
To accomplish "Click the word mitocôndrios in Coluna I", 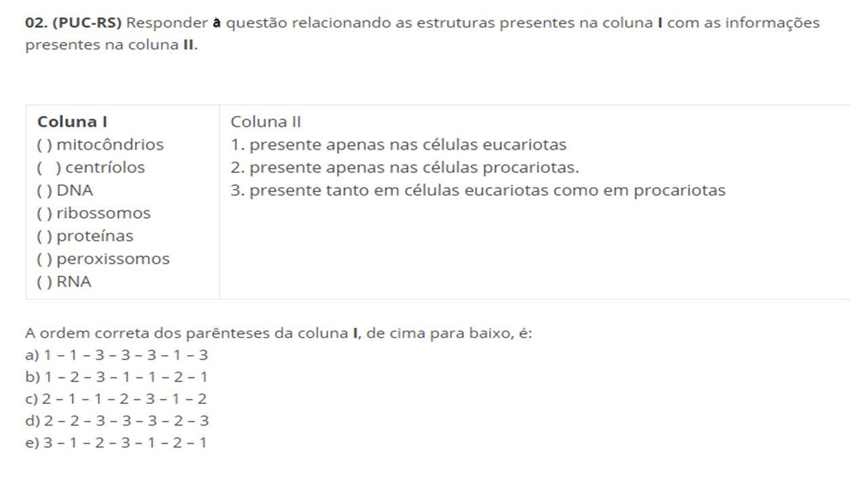I will pyautogui.click(x=111, y=144).
